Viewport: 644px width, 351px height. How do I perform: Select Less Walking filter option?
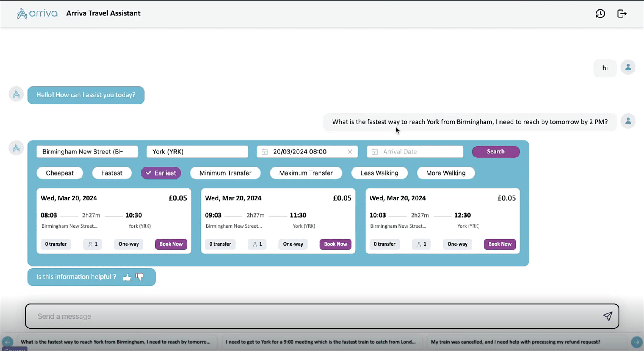point(379,173)
